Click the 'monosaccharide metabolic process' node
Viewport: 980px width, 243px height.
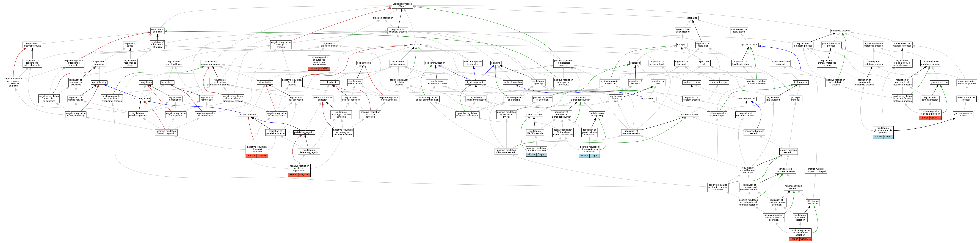click(966, 82)
